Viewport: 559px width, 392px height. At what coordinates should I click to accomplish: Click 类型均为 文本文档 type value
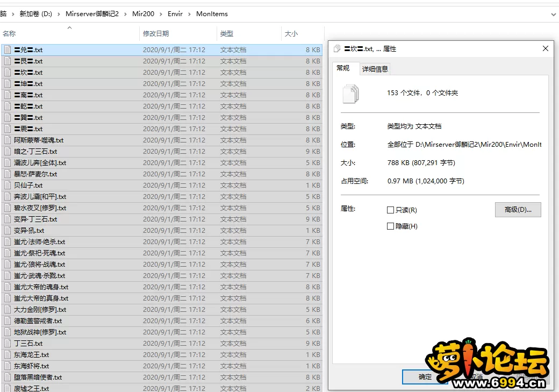click(x=414, y=126)
